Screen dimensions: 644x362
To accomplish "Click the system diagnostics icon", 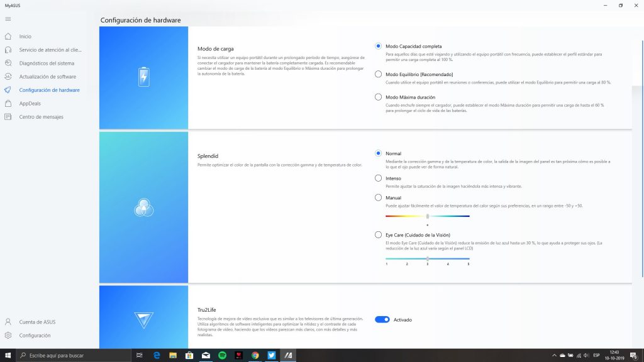I will point(8,63).
